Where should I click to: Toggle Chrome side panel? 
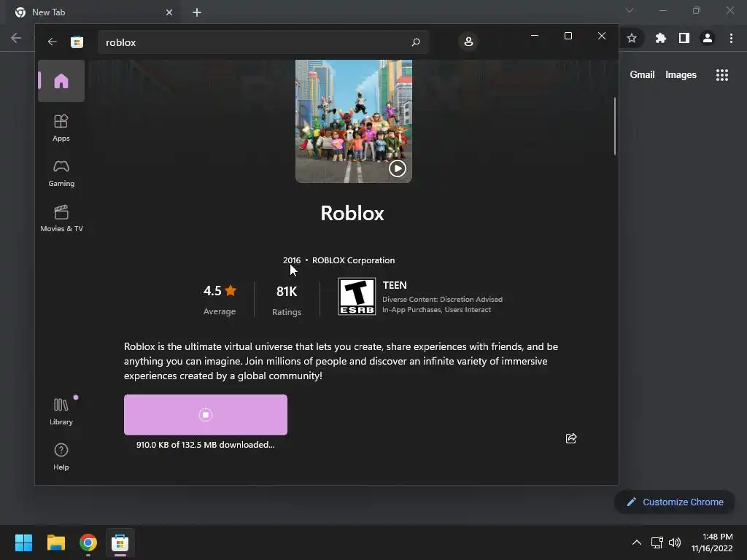(x=684, y=38)
